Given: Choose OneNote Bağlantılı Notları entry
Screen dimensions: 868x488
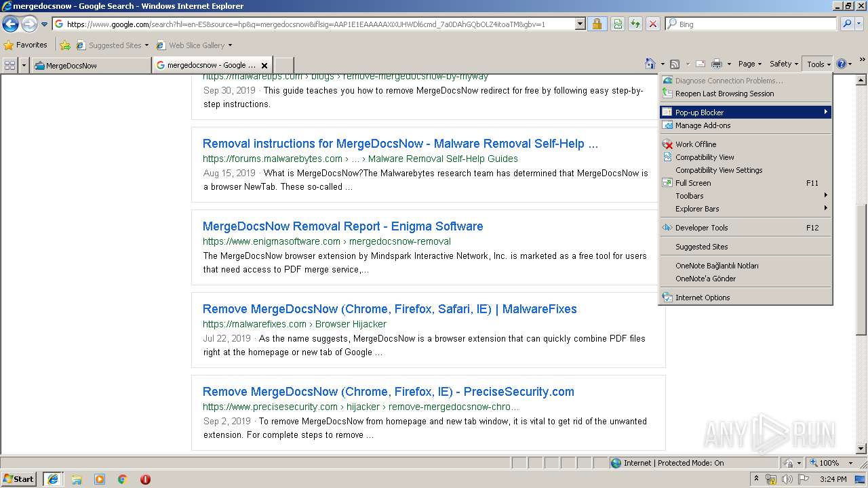Looking at the screenshot, I should (x=746, y=266).
